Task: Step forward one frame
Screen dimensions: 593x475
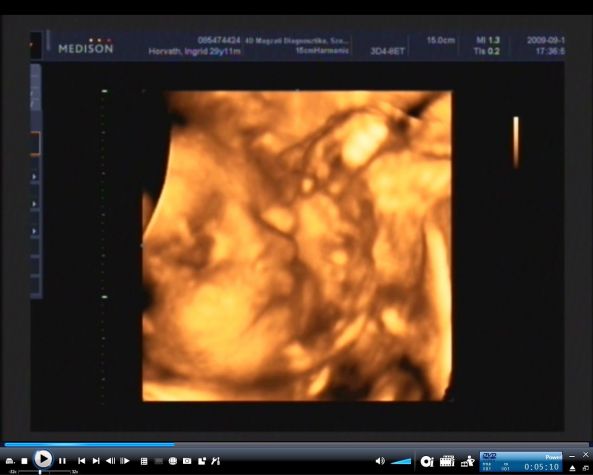Action: [x=125, y=461]
